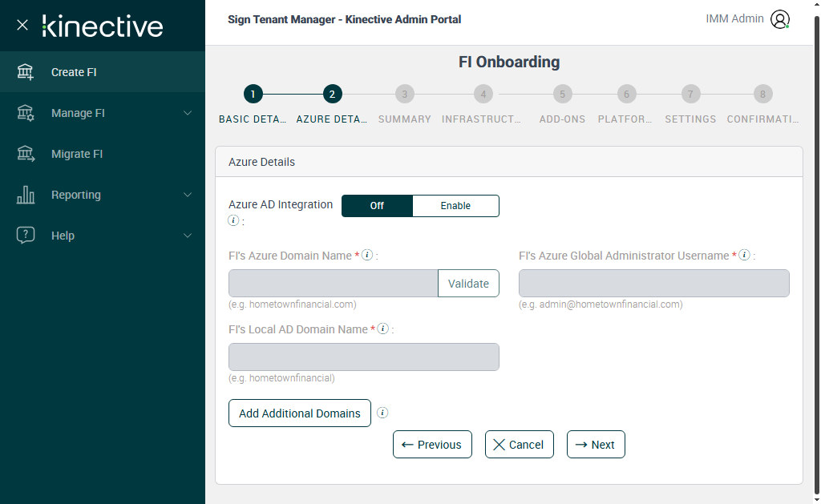Go to step 7 Settings circle
The height and width of the screenshot is (504, 821).
point(690,95)
